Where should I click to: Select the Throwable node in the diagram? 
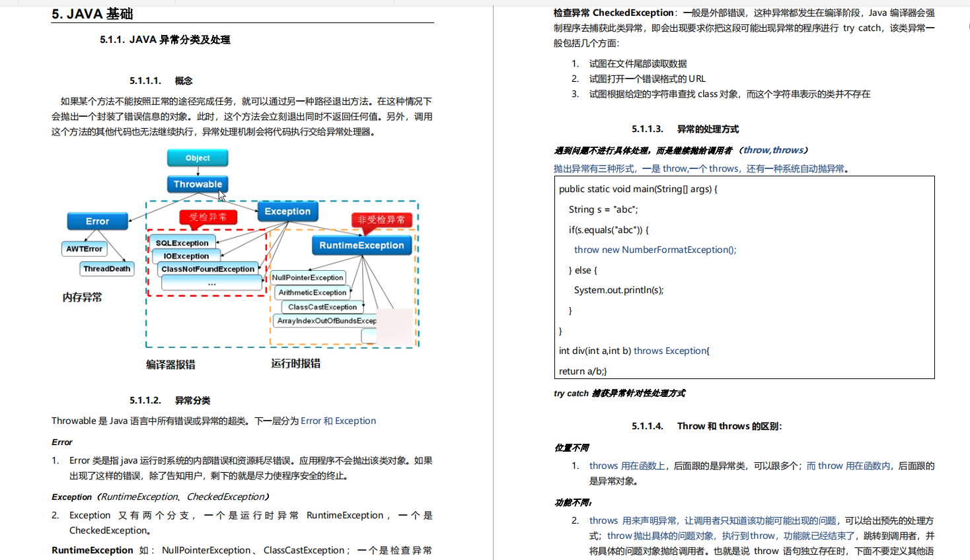click(x=198, y=184)
